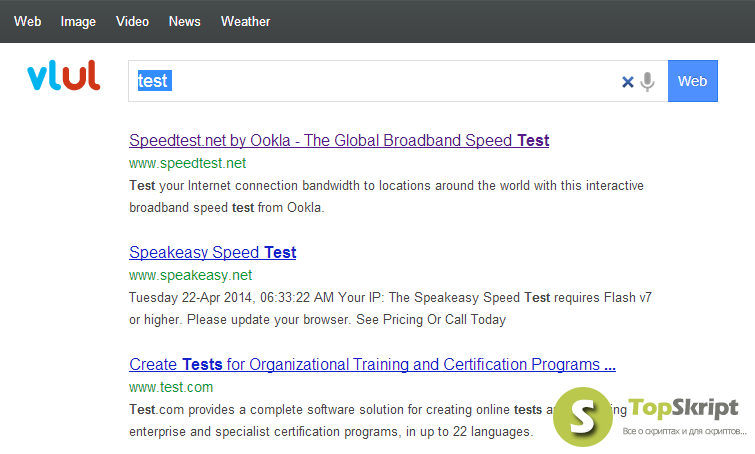
Task: Switch to the Image search tab
Action: [x=78, y=22]
